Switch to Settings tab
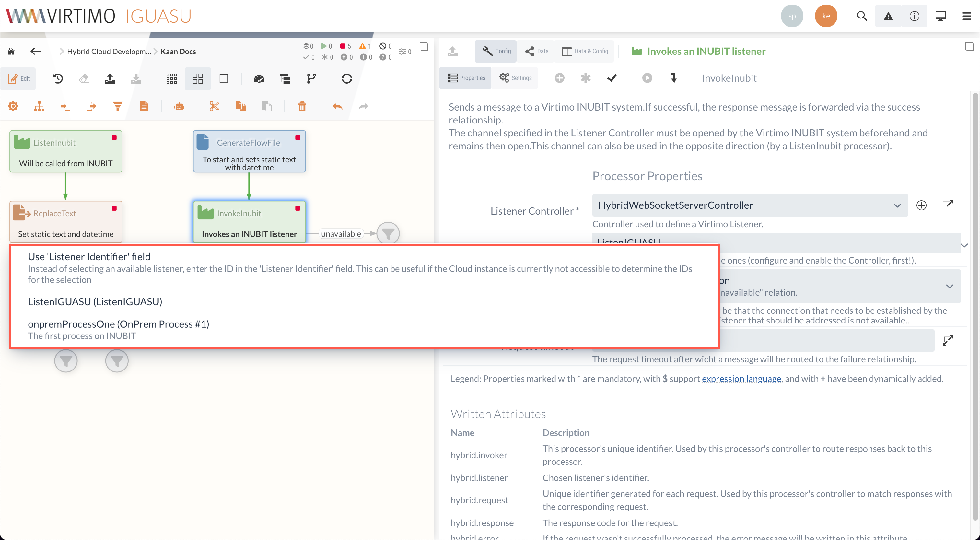980x540 pixels. [516, 78]
